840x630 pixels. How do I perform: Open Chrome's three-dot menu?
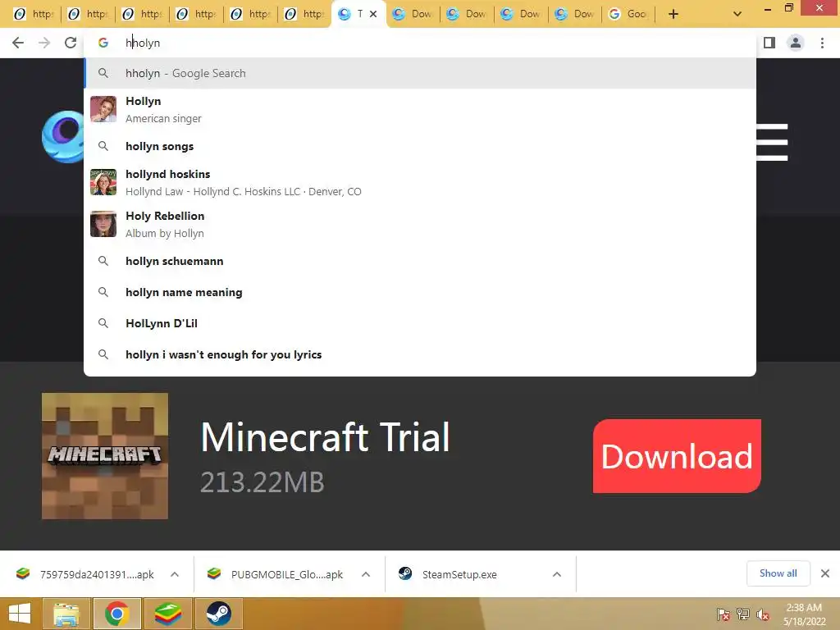point(822,43)
